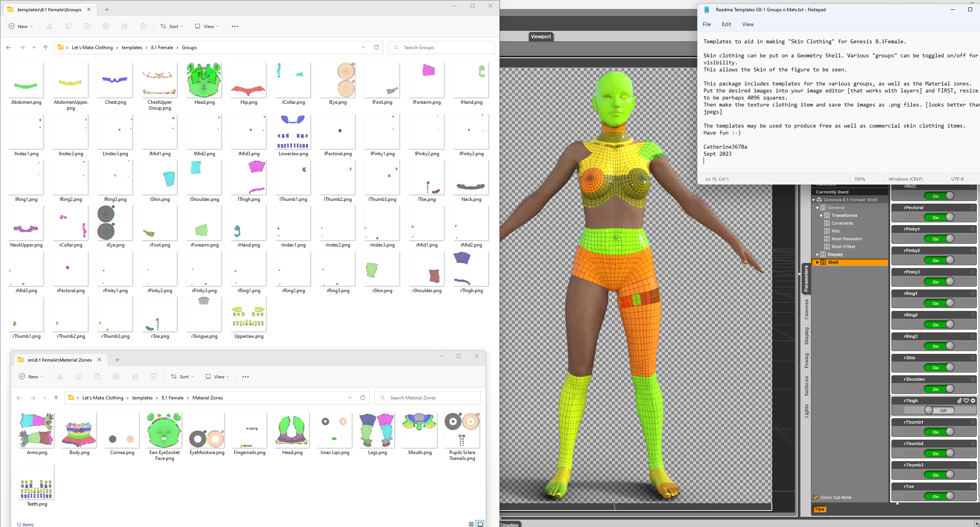Click the rThigh favorite heart icon

pyautogui.click(x=966, y=401)
